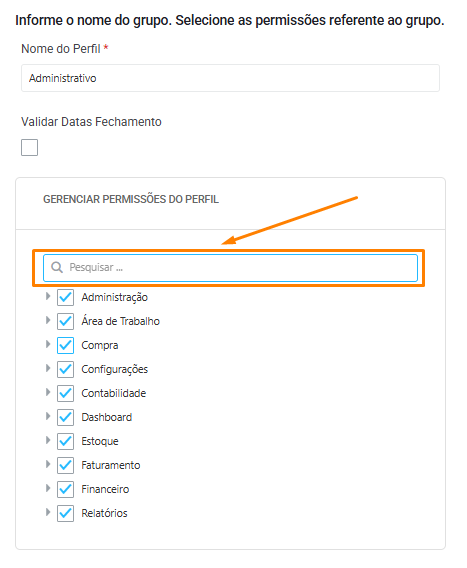The height and width of the screenshot is (568, 467).
Task: Toggle the Compra permission checkbox
Action: [x=65, y=345]
